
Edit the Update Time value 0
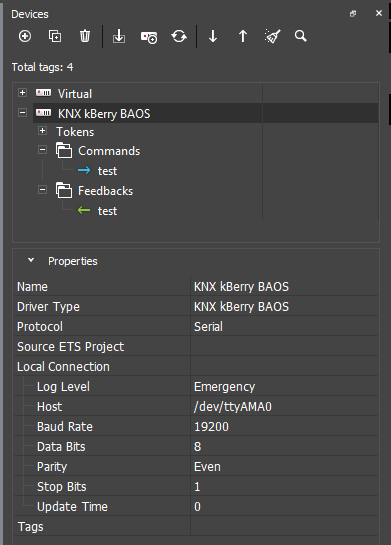coord(284,506)
